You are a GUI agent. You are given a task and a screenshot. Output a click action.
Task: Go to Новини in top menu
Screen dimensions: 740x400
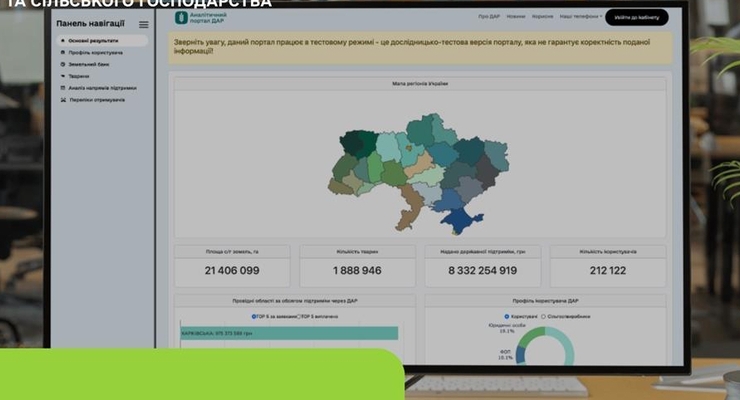pos(515,17)
